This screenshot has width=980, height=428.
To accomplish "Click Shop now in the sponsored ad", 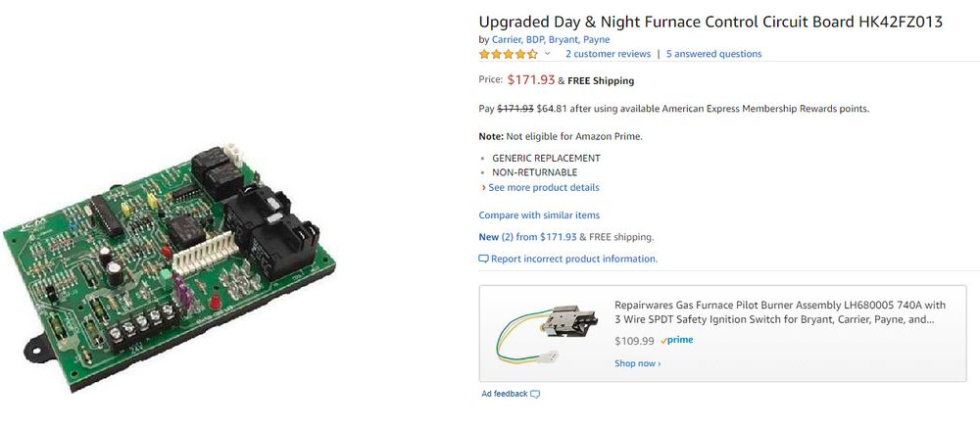I will tap(637, 363).
